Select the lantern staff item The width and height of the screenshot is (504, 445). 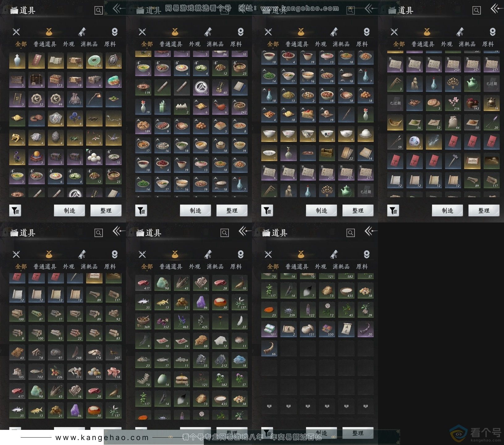click(94, 99)
